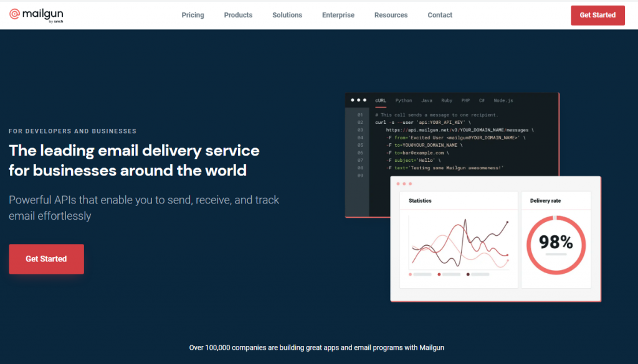Screen dimensions: 638x364
Task: Click the Delivery rate card title
Action: 545,201
